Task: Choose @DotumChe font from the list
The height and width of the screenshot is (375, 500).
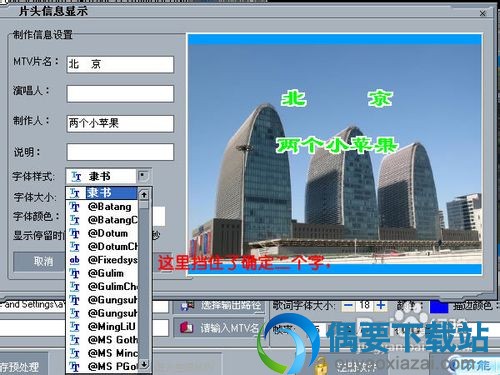Action: tap(101, 247)
